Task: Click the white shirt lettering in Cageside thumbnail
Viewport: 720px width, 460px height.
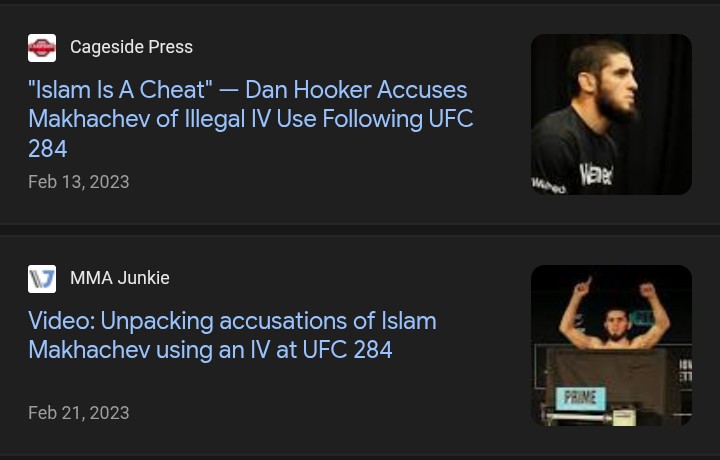Action: [x=596, y=174]
